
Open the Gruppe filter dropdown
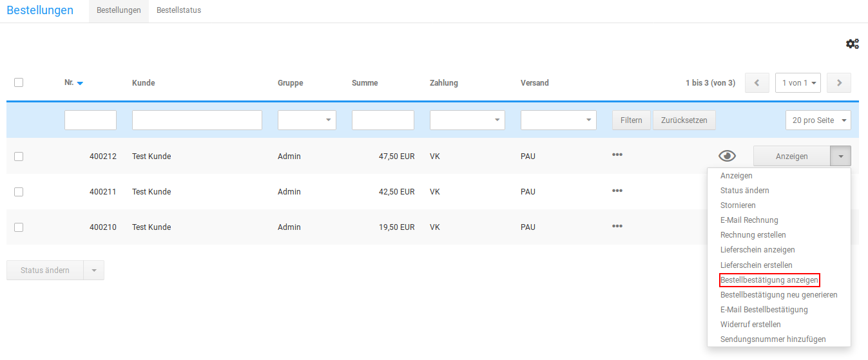pos(307,120)
